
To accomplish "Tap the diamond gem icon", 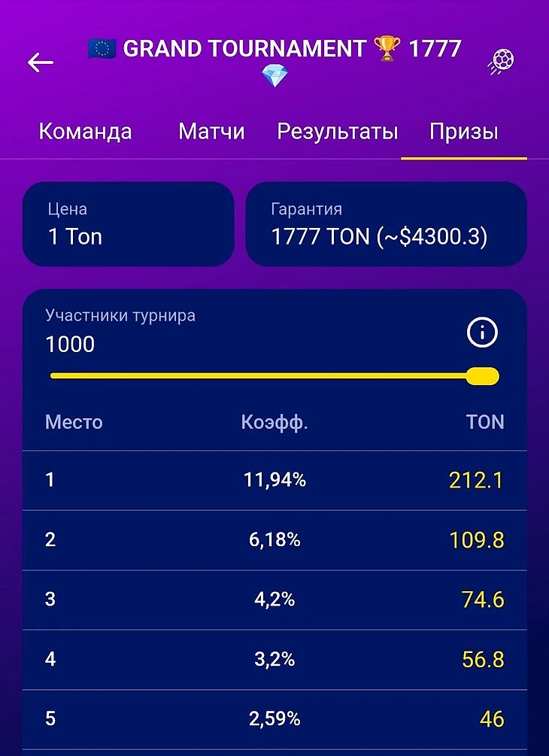I will 274,76.
